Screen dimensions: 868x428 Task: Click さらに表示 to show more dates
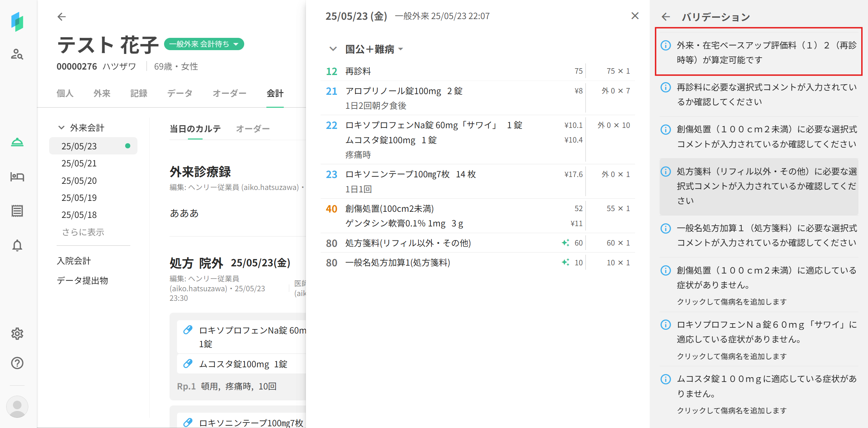(83, 232)
